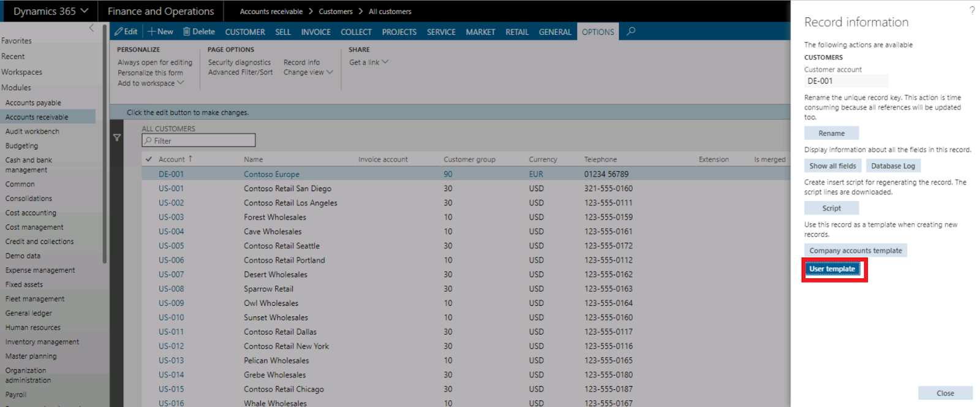The height and width of the screenshot is (407, 980).
Task: Click the search magnifier icon in action bar
Action: (631, 31)
